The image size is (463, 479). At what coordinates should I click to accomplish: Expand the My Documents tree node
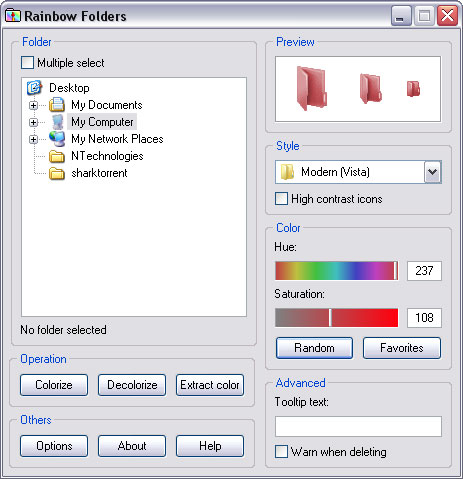33,105
